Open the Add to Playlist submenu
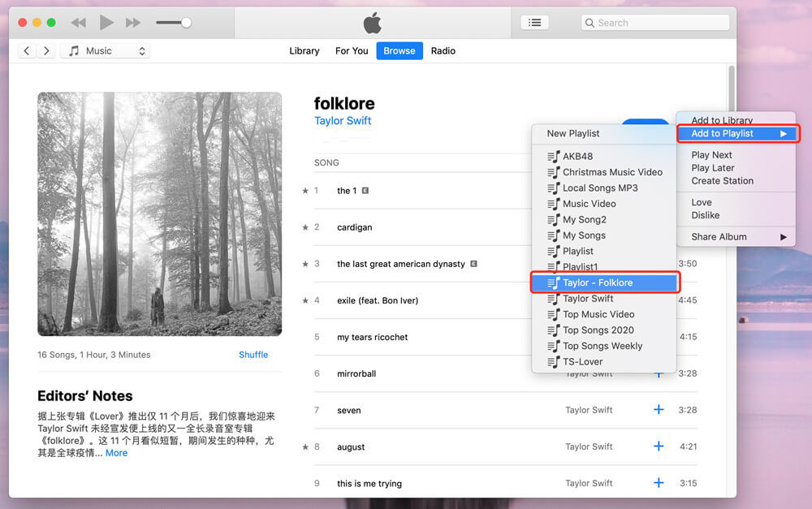This screenshot has height=509, width=812. pyautogui.click(x=738, y=134)
